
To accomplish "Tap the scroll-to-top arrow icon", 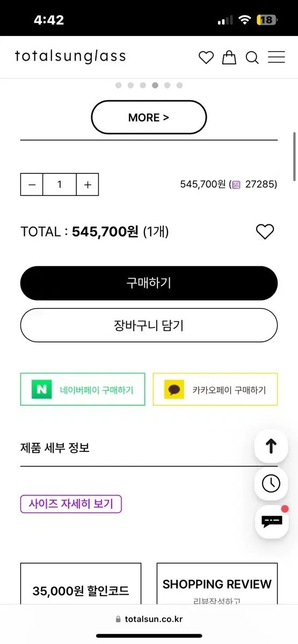I will [x=271, y=447].
